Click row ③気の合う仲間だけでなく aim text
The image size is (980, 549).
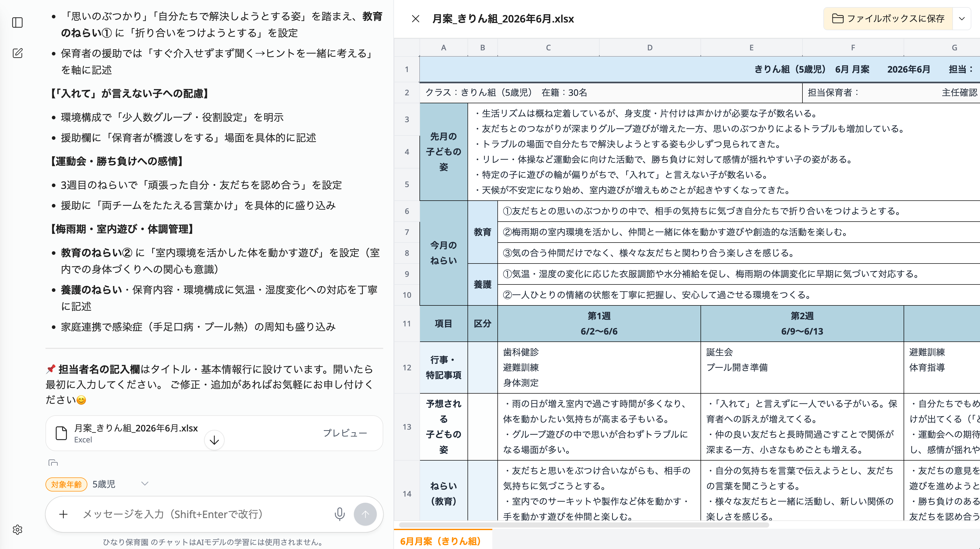click(x=739, y=253)
